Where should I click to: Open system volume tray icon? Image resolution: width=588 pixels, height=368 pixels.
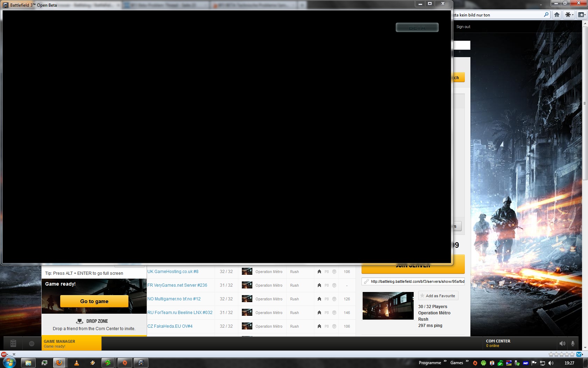(x=551, y=363)
